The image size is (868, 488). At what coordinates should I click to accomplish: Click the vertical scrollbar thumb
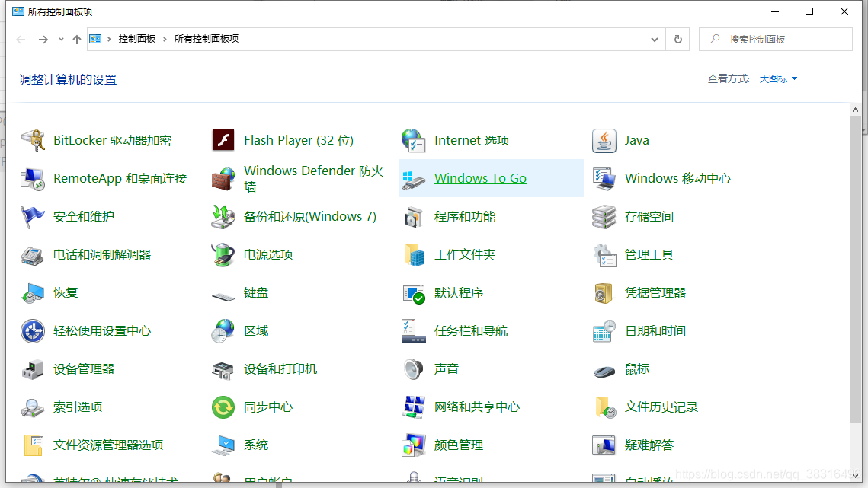855,270
